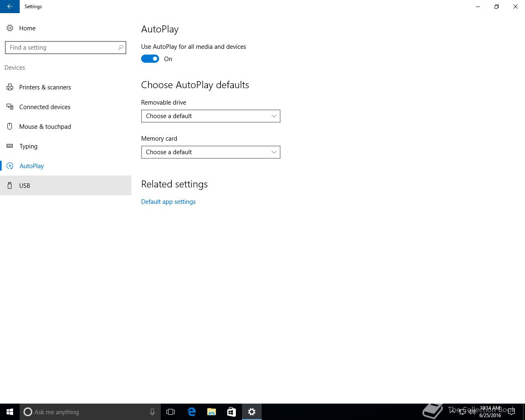The height and width of the screenshot is (420, 525).
Task: Click the Find a setting search box
Action: click(66, 48)
